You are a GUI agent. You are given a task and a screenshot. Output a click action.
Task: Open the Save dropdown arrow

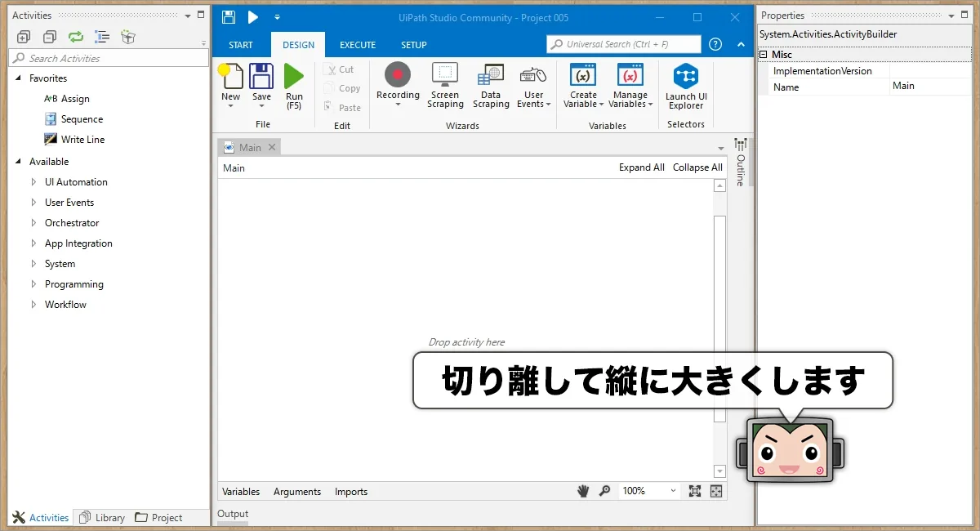tap(261, 107)
